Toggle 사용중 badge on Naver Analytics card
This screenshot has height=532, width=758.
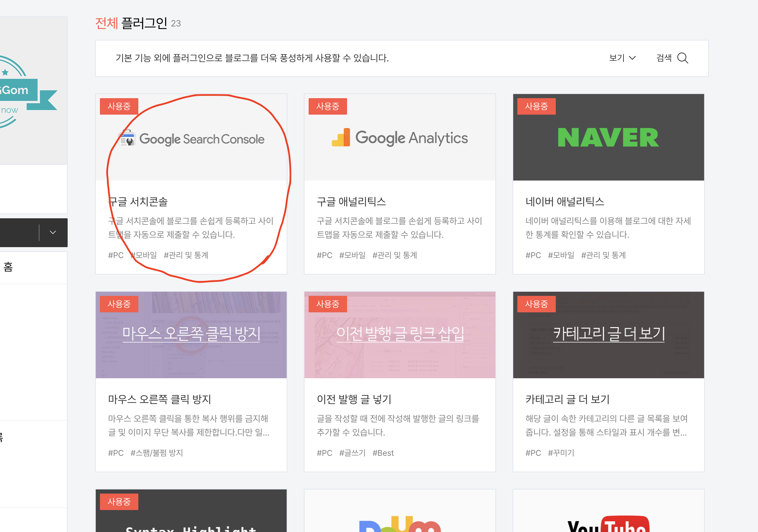[x=536, y=106]
